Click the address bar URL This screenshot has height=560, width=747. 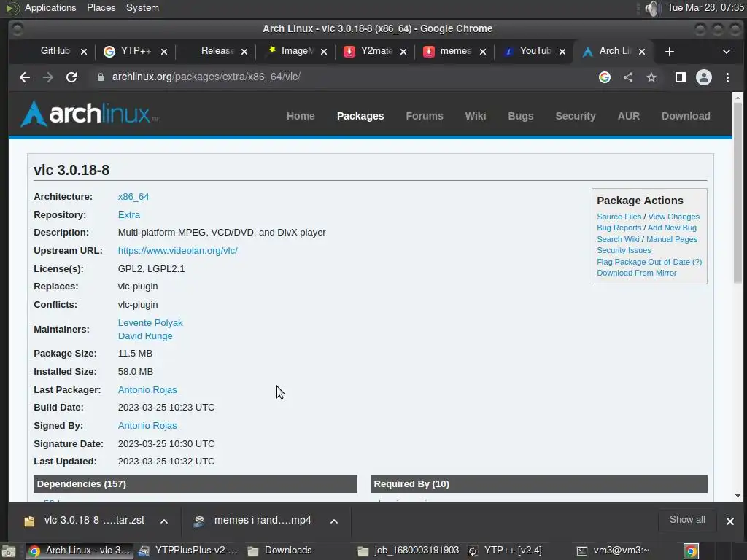206,77
